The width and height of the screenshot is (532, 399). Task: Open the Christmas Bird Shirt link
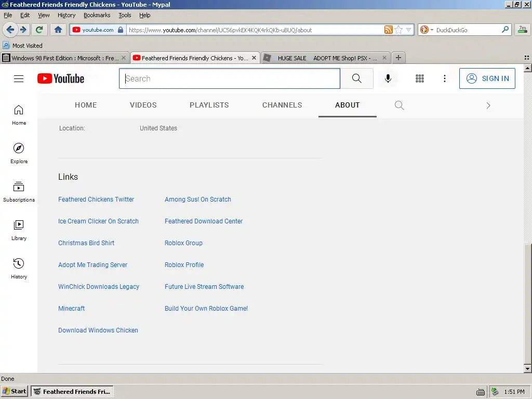pyautogui.click(x=86, y=243)
